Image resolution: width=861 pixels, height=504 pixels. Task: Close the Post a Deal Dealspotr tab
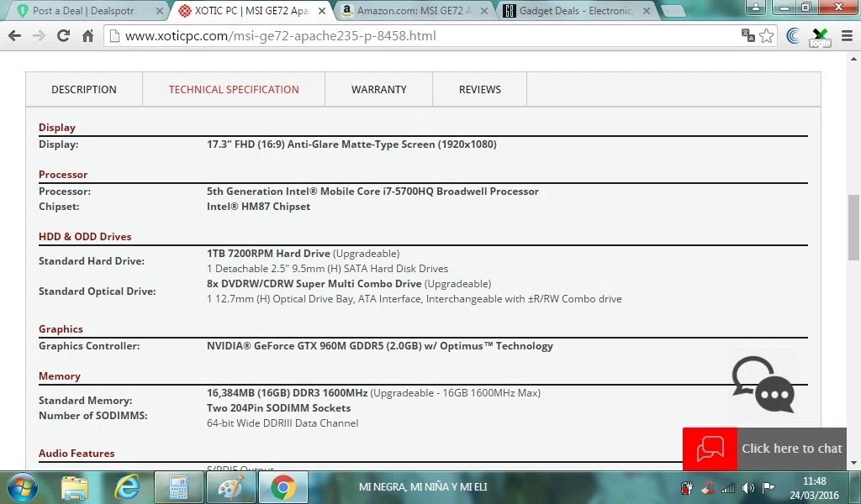[x=159, y=11]
